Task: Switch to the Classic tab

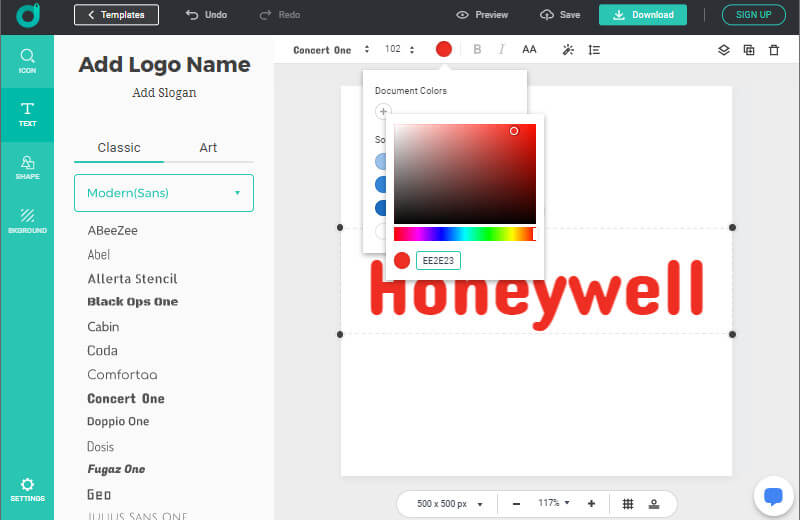Action: [119, 147]
